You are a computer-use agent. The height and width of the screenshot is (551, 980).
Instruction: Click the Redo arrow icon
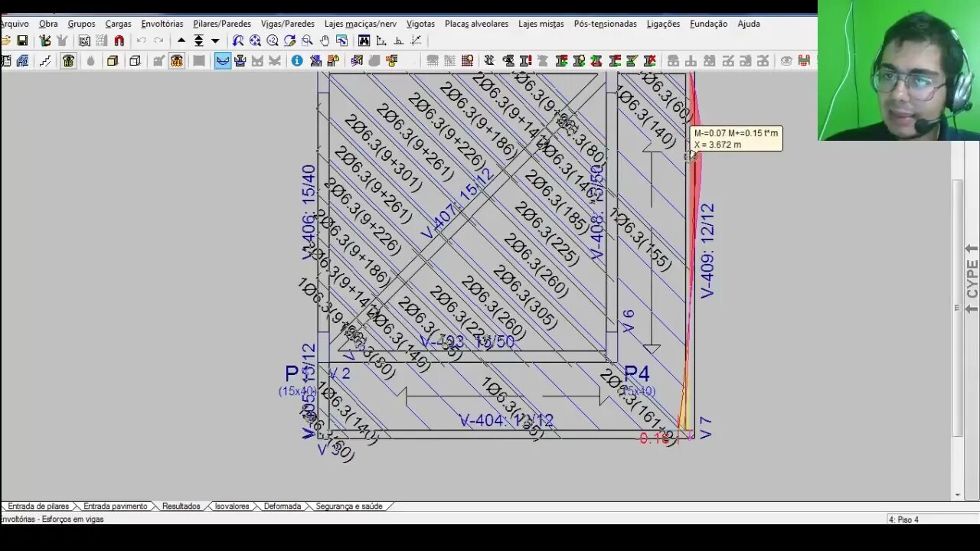coord(158,41)
